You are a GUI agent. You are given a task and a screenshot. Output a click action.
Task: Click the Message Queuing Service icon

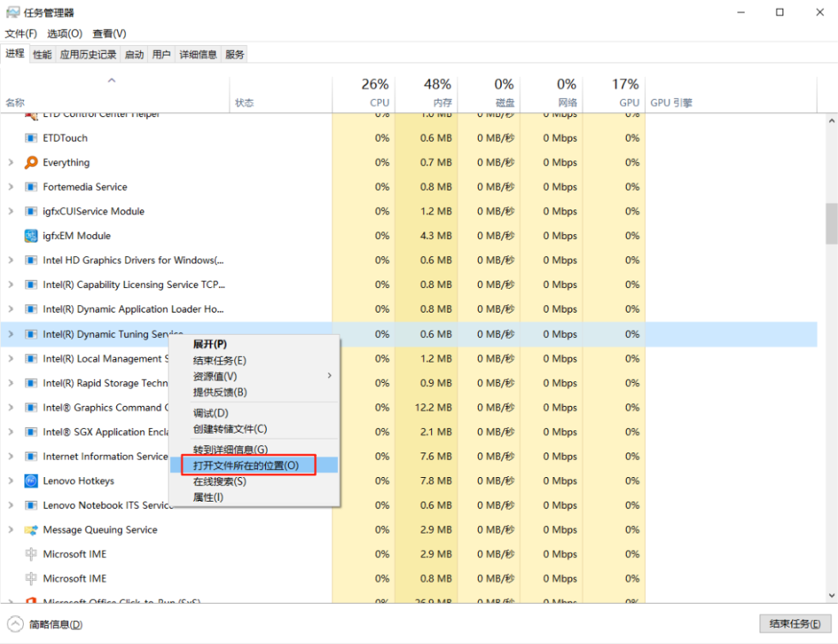(x=31, y=530)
